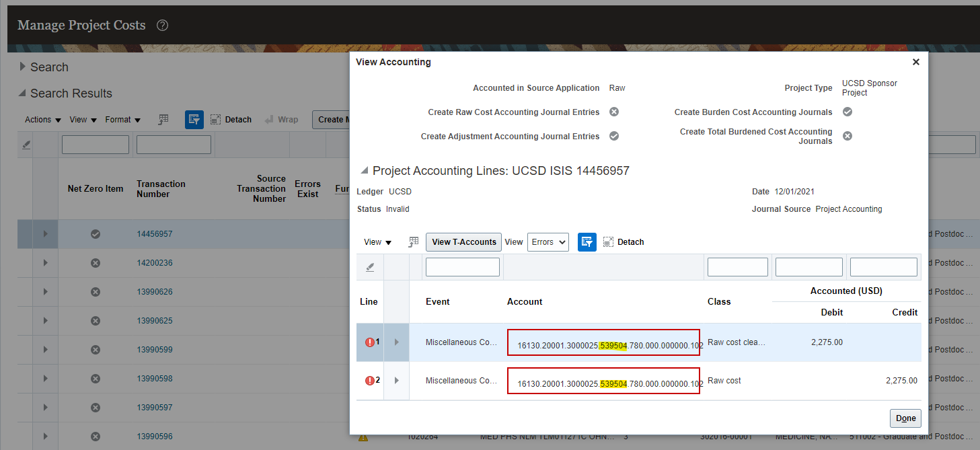Expand accounting line 2 row details
The width and height of the screenshot is (980, 450).
tap(396, 381)
